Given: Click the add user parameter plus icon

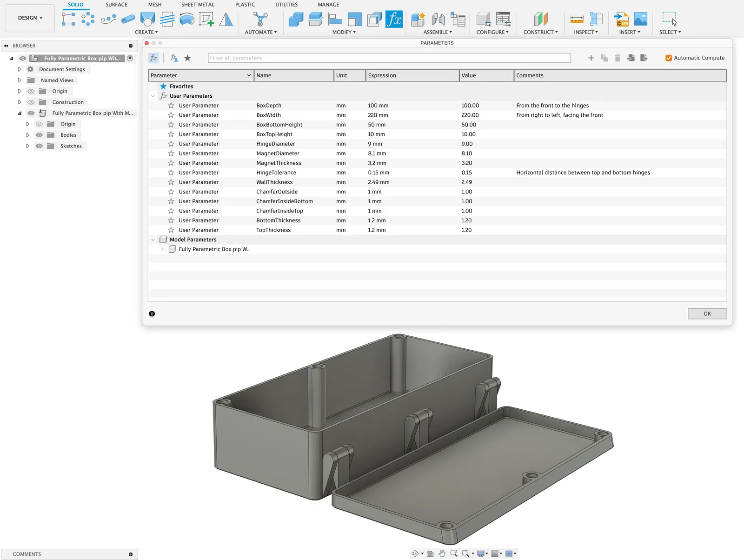Looking at the screenshot, I should click(591, 58).
